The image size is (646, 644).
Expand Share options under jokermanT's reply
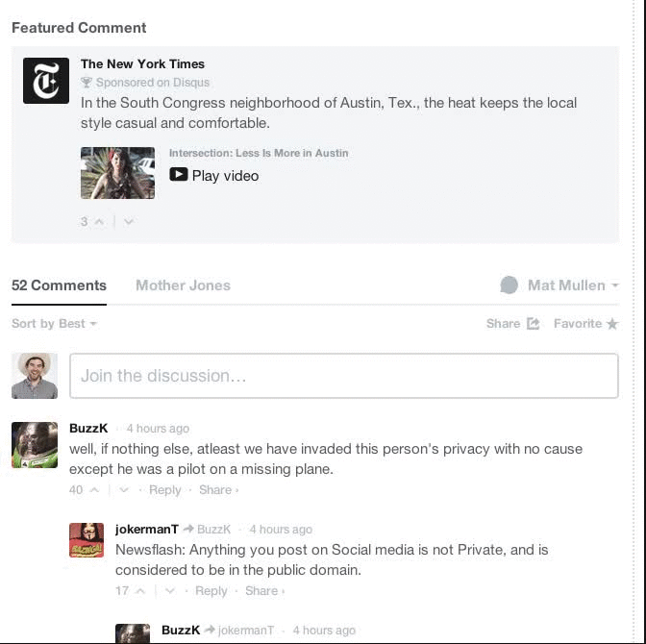[x=264, y=591]
